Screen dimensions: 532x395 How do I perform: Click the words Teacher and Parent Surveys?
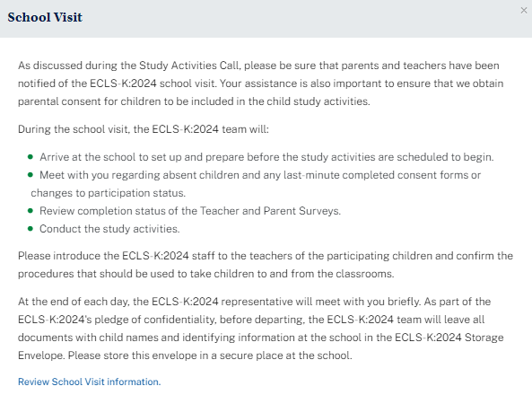coord(269,211)
